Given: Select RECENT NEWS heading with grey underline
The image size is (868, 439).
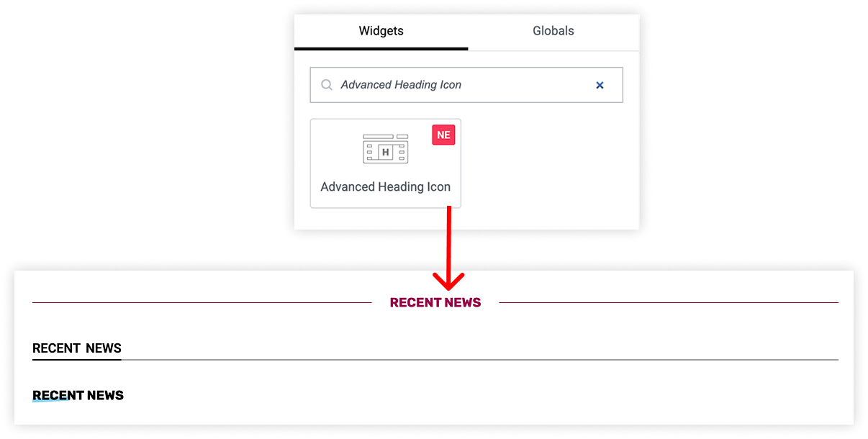Looking at the screenshot, I should [x=77, y=348].
